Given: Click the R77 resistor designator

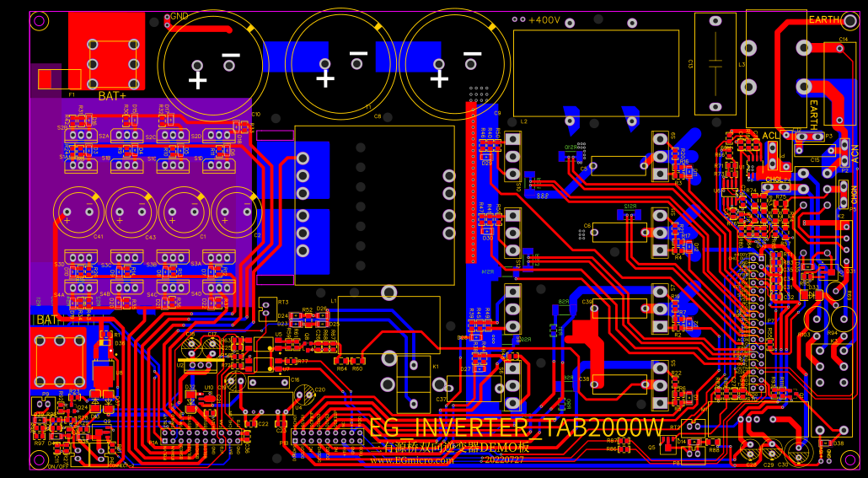Looking at the screenshot, I should [x=303, y=361].
